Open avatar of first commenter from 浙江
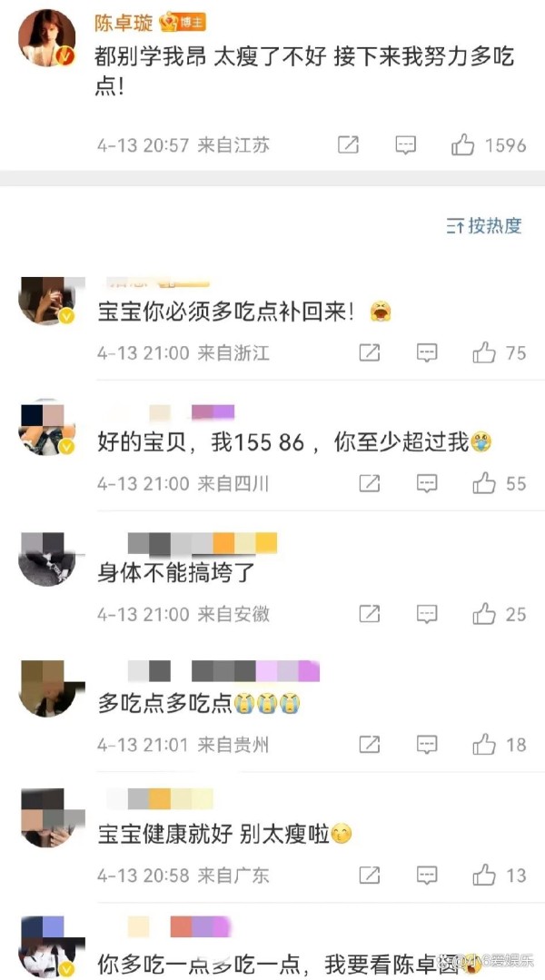The width and height of the screenshot is (545, 980). coord(47,302)
